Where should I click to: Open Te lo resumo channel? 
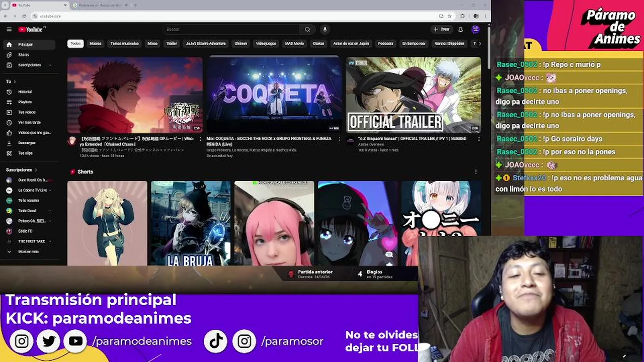pyautogui.click(x=28, y=200)
